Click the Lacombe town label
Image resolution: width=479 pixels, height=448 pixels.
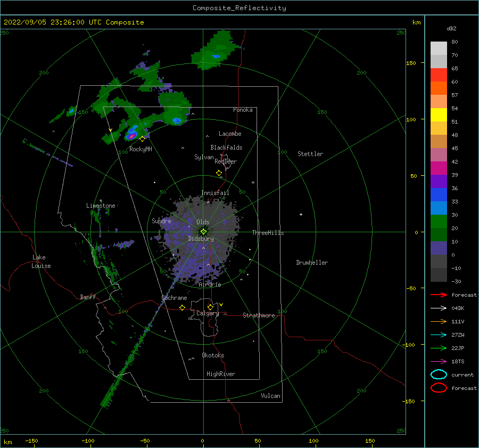click(x=230, y=134)
